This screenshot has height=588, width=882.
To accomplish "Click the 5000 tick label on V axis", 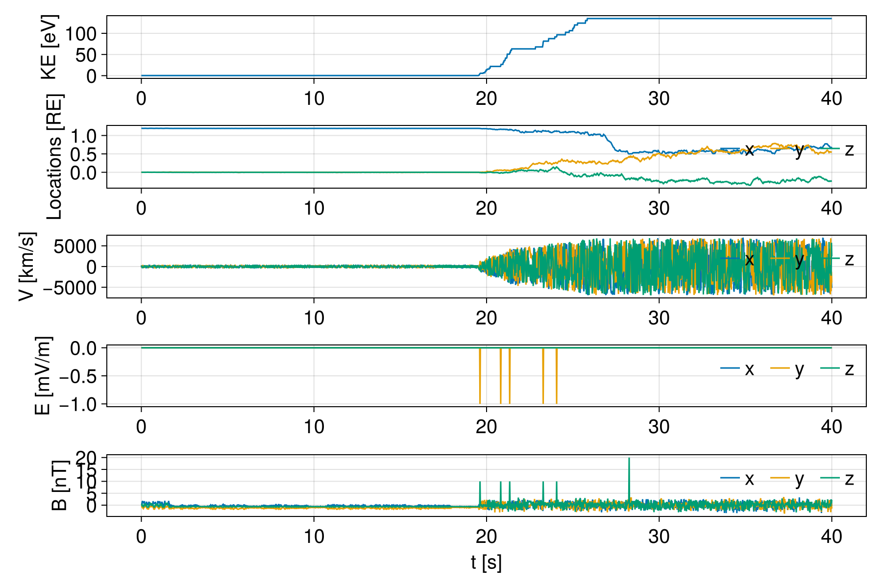I will tap(75, 246).
